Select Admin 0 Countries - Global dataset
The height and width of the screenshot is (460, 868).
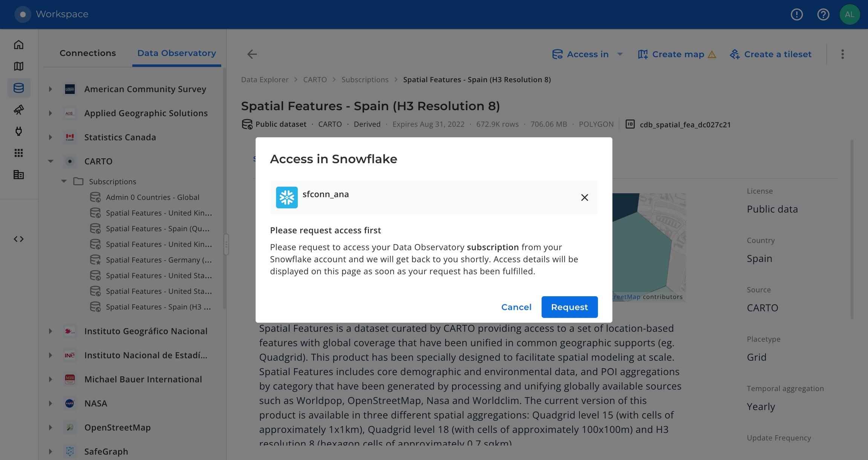(x=152, y=197)
